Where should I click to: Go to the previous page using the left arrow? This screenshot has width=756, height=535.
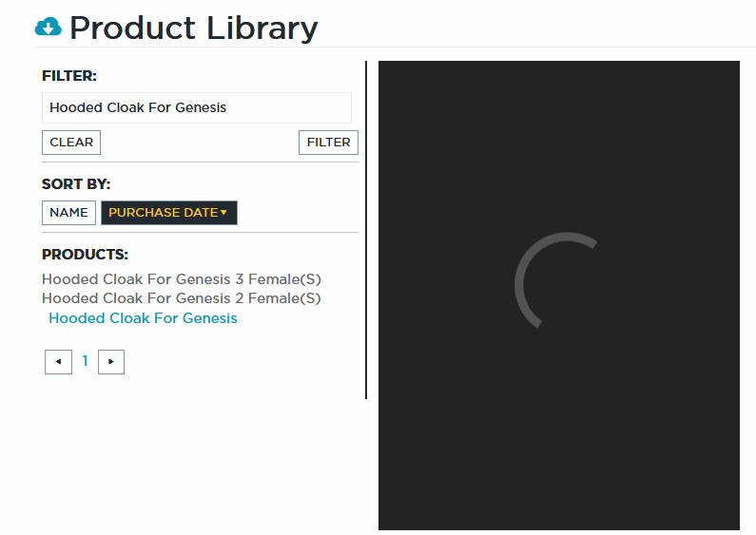pos(58,362)
